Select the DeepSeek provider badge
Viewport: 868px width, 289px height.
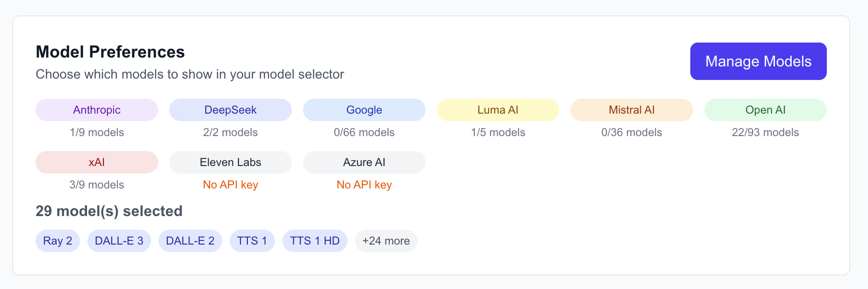(231, 110)
